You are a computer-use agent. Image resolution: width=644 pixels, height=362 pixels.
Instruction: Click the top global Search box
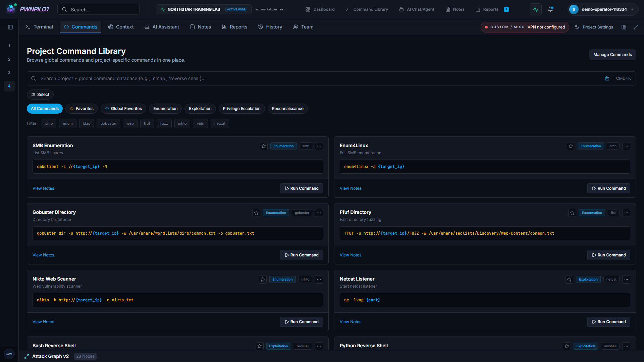click(99, 9)
